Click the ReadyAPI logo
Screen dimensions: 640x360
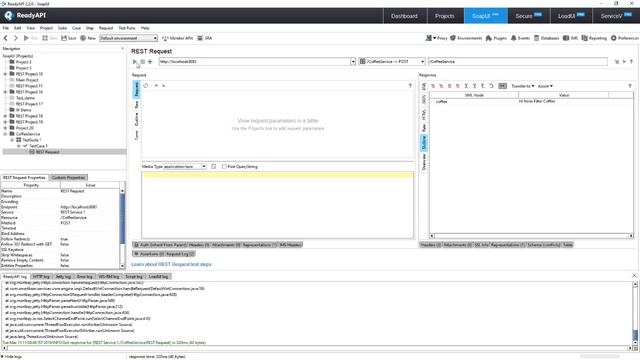[x=25, y=16]
